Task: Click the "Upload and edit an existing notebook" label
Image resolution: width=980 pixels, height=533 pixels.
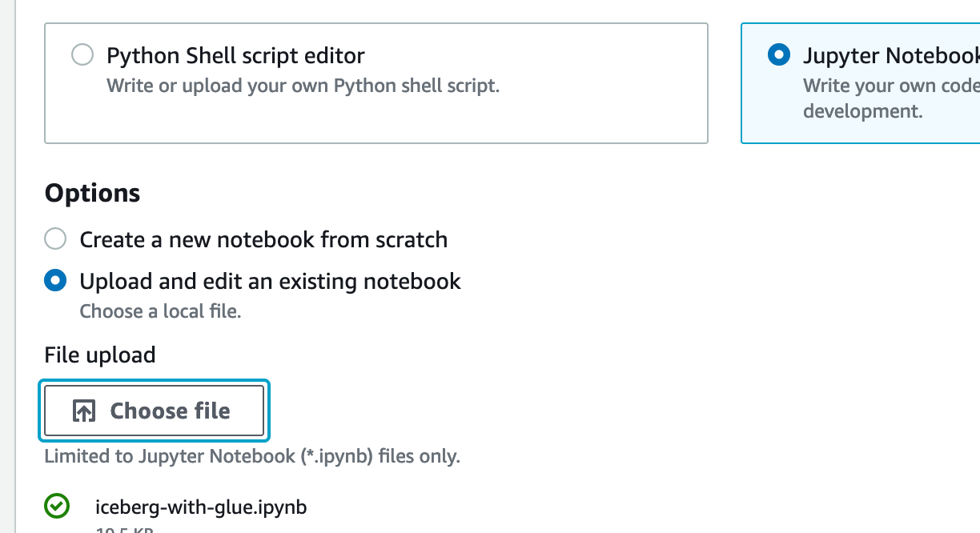Action: [x=270, y=282]
